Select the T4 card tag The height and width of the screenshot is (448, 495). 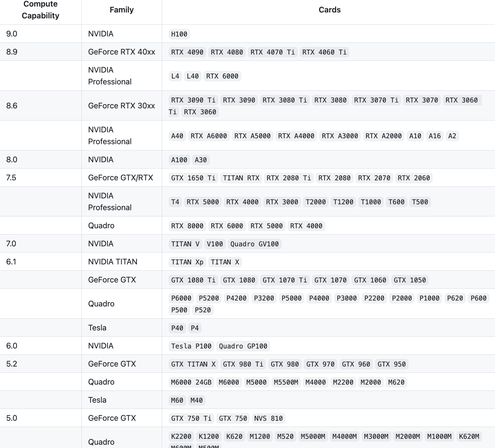click(x=175, y=202)
